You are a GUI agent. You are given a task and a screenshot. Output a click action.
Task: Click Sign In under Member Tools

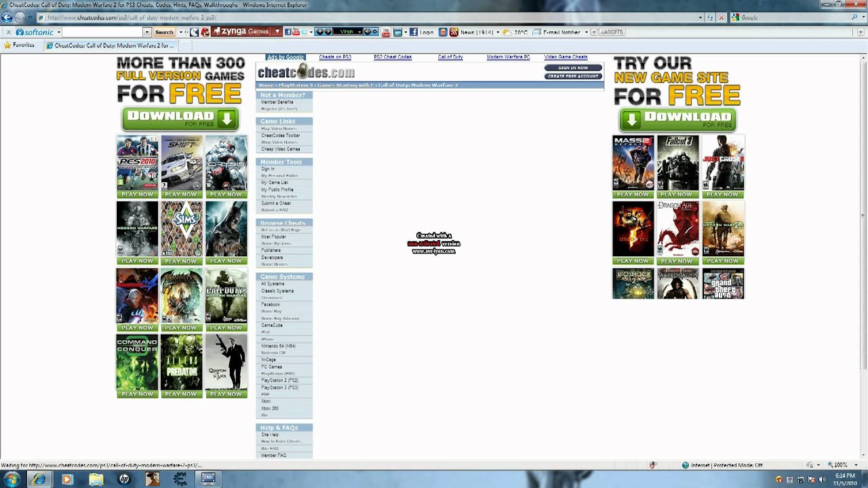pyautogui.click(x=267, y=169)
